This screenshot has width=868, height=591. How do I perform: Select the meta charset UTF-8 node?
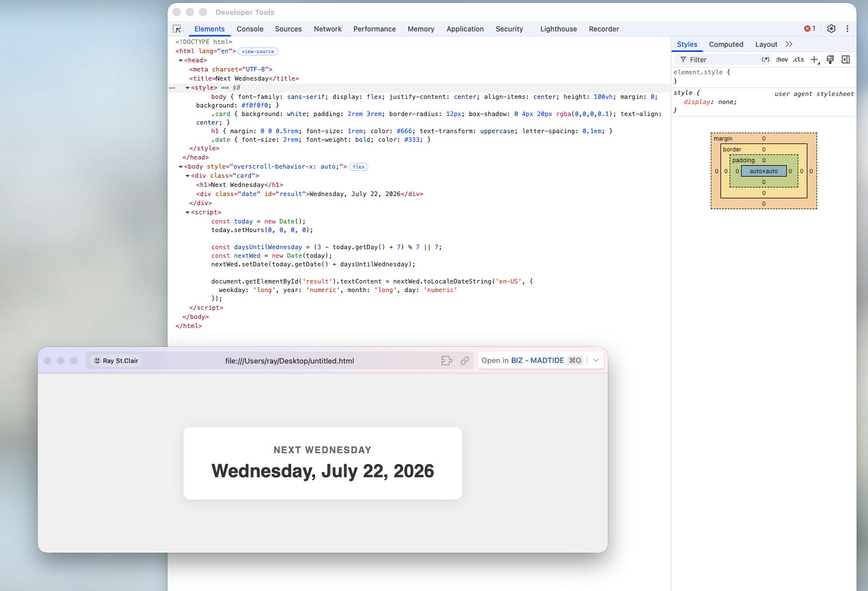[x=231, y=70]
